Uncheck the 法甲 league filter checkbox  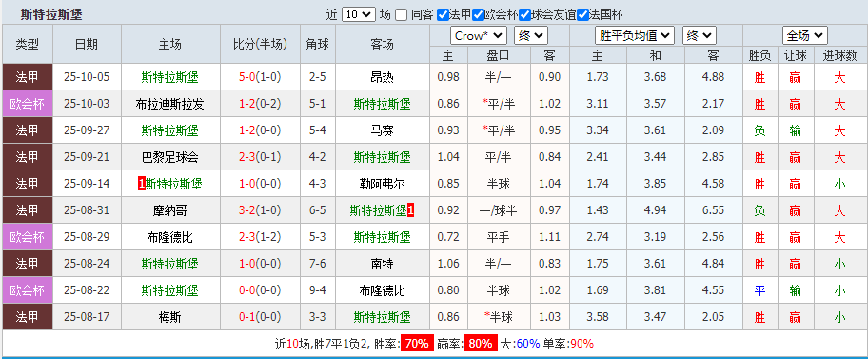coord(443,15)
